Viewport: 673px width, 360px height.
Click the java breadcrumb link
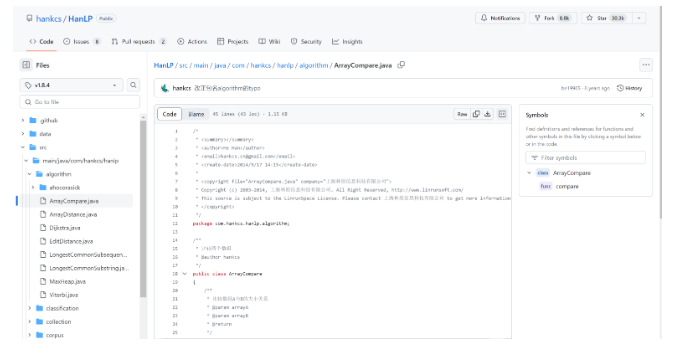pos(220,65)
